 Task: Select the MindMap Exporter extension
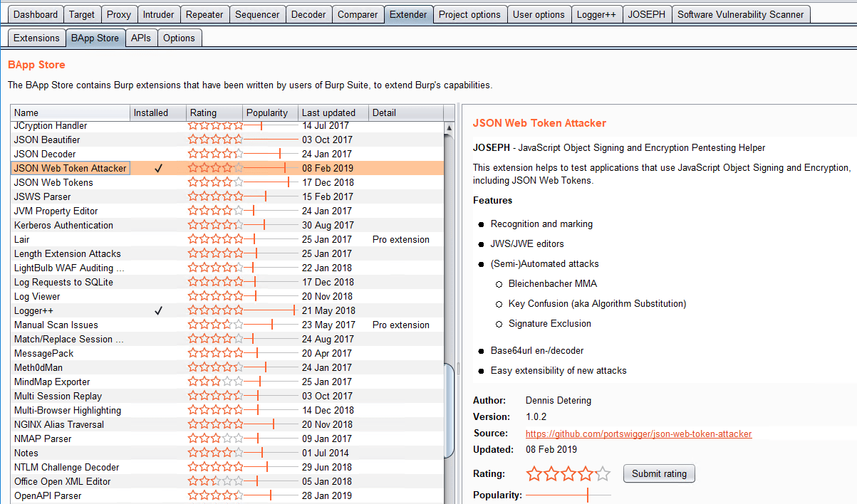coord(227,382)
